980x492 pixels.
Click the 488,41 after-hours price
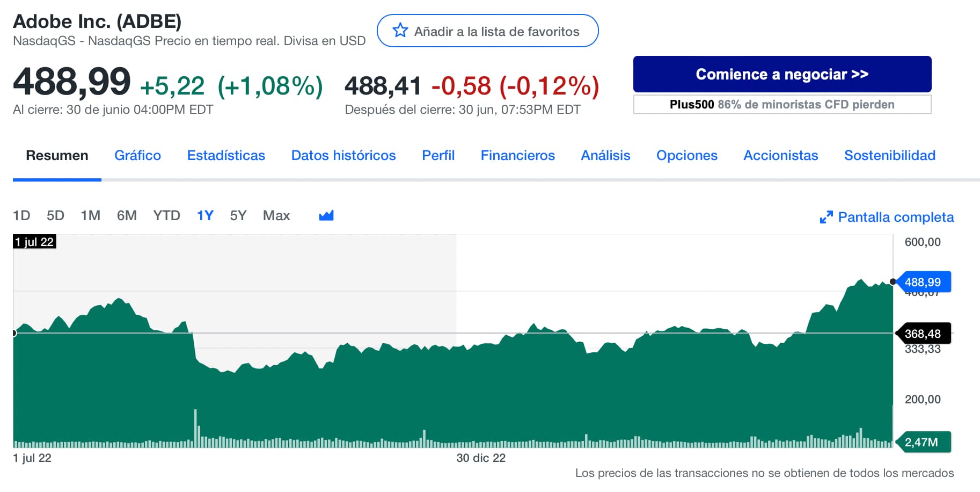pos(383,86)
